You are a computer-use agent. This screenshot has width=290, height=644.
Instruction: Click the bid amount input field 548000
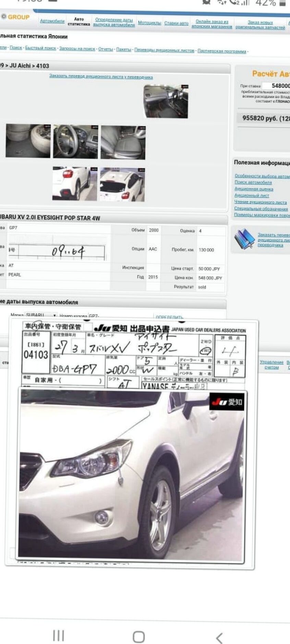click(276, 85)
